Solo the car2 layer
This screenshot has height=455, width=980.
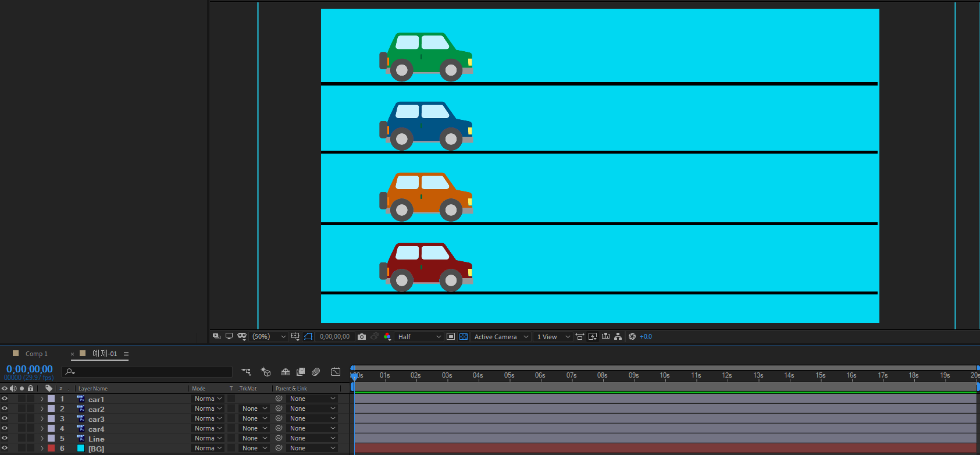[x=22, y=408]
